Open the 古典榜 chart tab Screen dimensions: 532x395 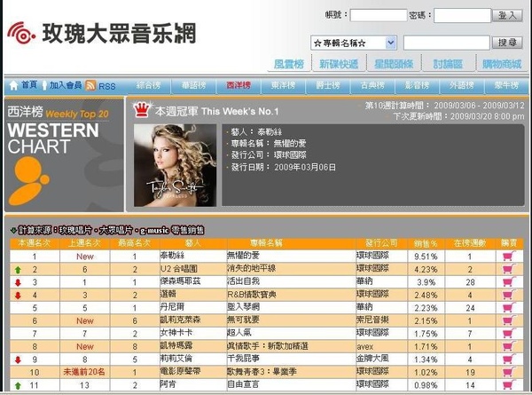(372, 85)
